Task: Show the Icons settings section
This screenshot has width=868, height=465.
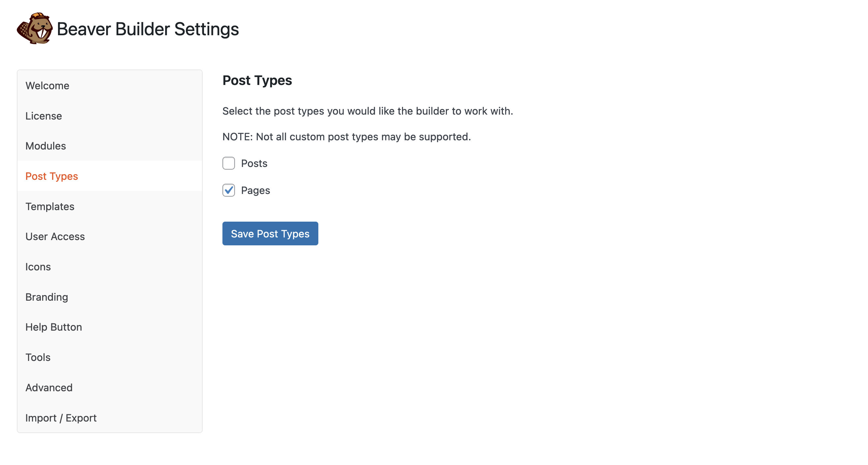Action: click(x=38, y=267)
